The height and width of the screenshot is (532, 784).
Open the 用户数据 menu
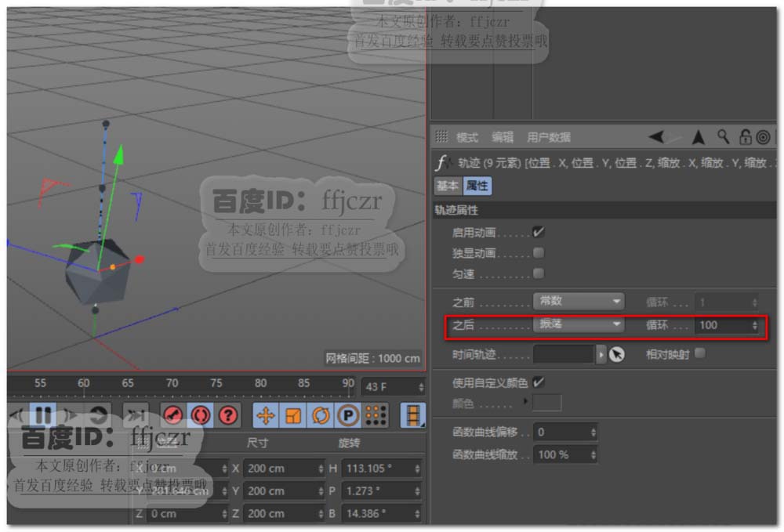click(549, 137)
